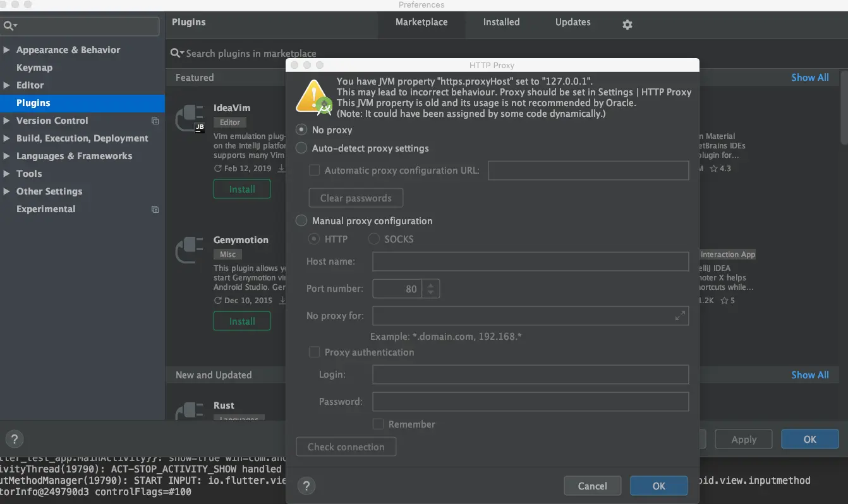Expand the Editor settings tree
The height and width of the screenshot is (504, 848).
6,85
